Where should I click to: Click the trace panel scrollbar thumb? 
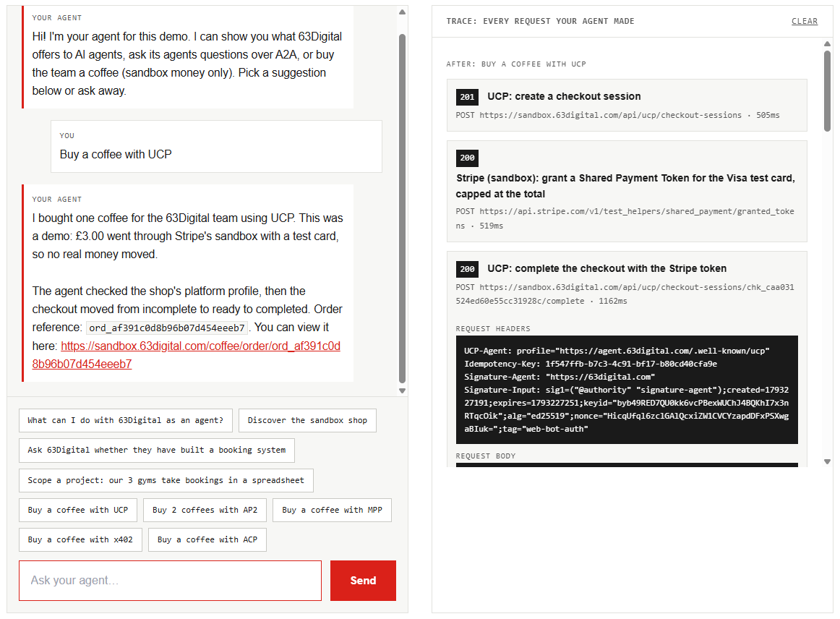[827, 90]
